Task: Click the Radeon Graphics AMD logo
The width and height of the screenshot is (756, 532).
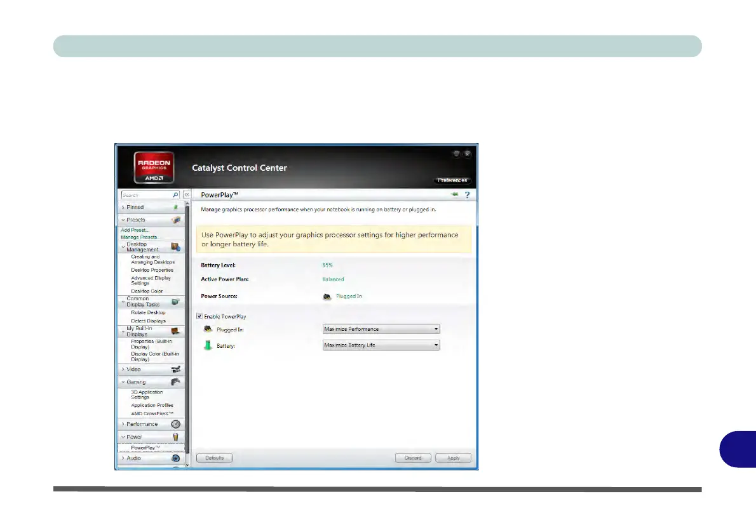Action: click(x=154, y=168)
